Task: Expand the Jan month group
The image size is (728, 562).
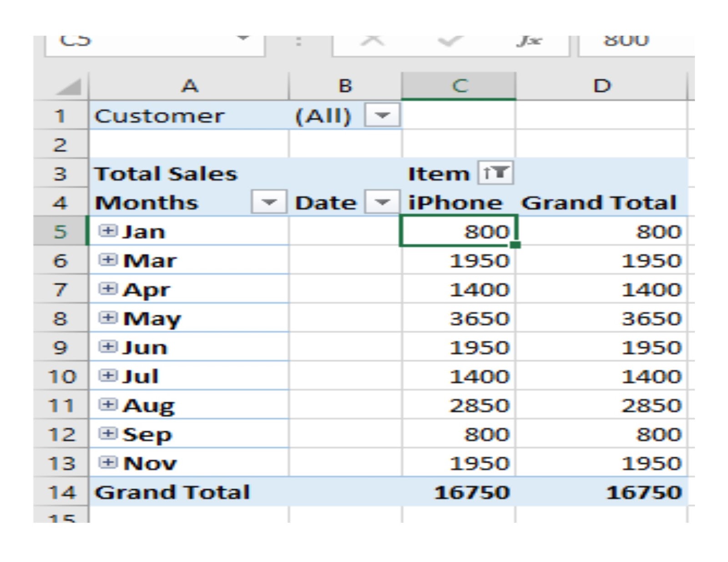Action: coord(107,231)
